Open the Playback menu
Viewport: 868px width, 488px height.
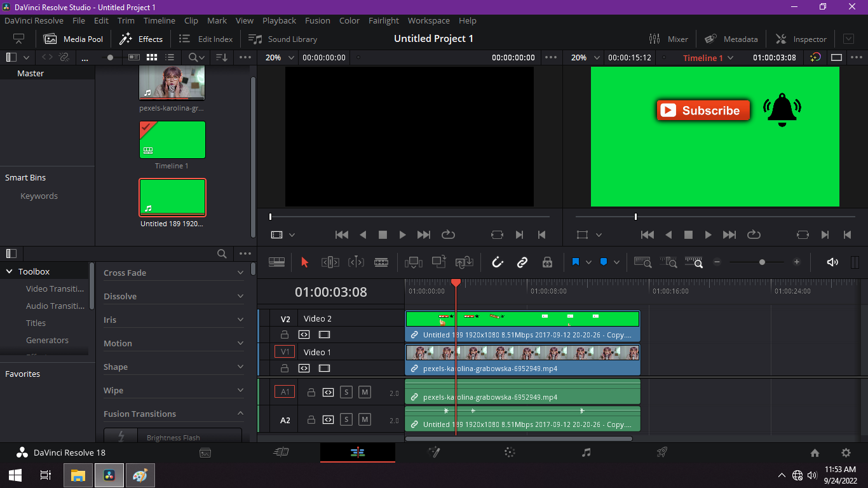coord(280,20)
